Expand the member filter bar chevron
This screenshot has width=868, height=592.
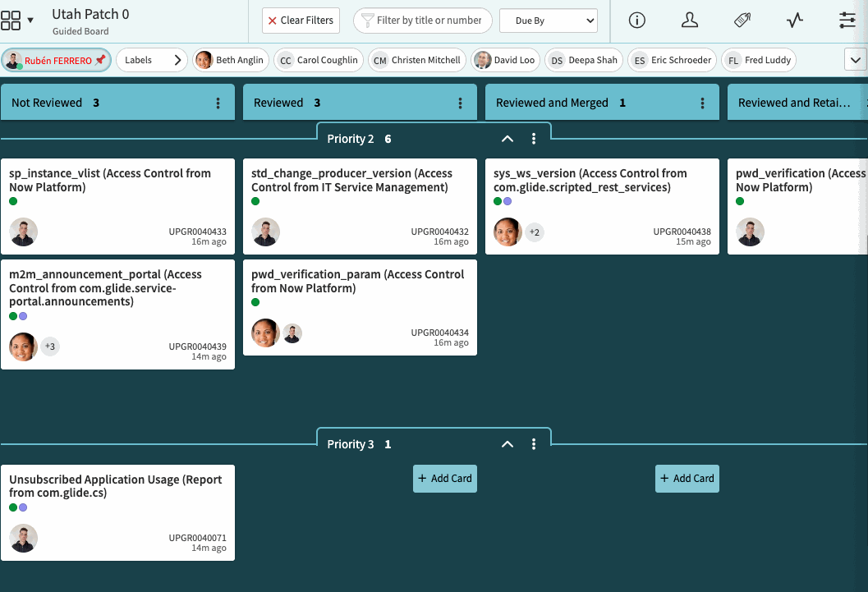click(x=855, y=60)
